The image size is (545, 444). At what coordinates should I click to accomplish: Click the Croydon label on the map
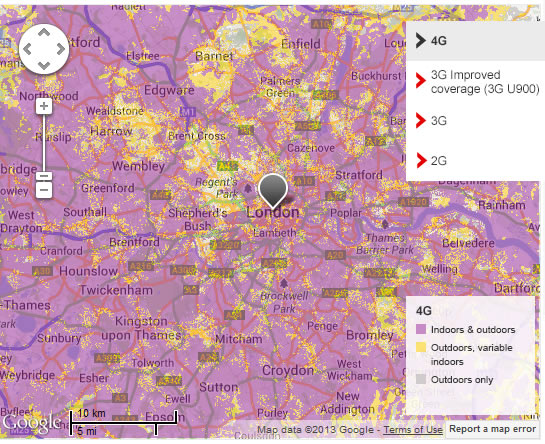(x=288, y=371)
